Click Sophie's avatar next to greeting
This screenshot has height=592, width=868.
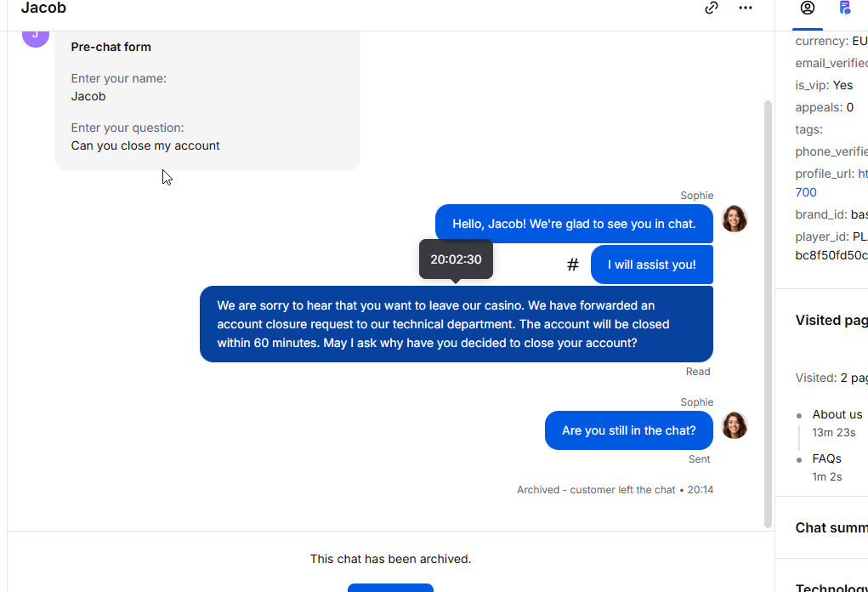(735, 219)
